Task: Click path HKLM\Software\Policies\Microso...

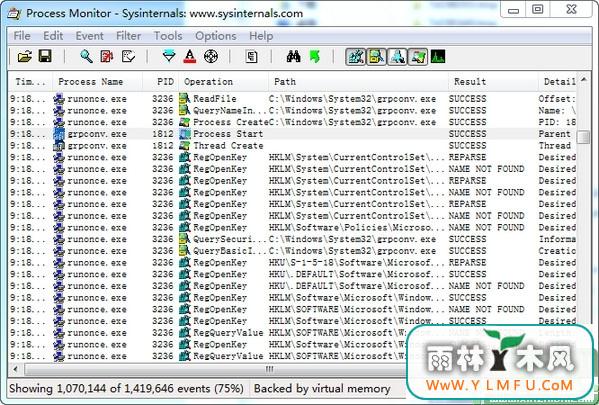Action: click(357, 227)
